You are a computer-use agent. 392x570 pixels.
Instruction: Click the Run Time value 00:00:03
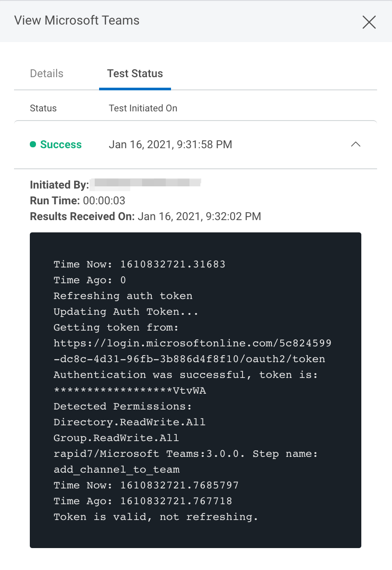(x=104, y=201)
